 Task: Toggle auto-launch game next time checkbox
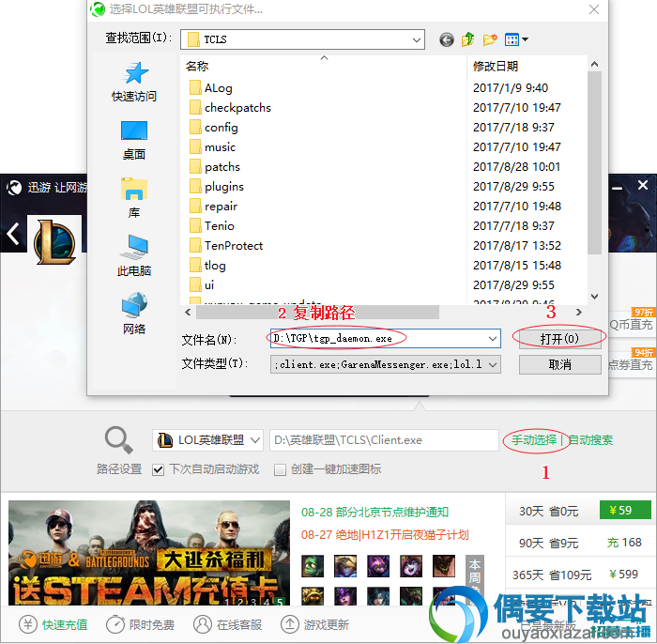(x=158, y=469)
